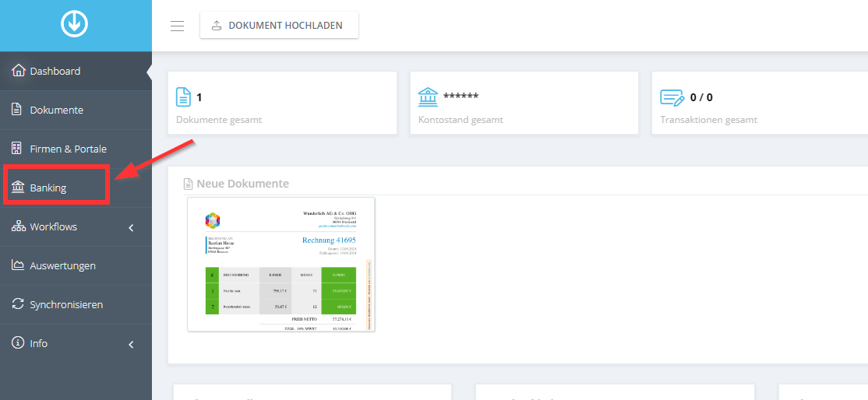The width and height of the screenshot is (868, 400).
Task: Click the Info circle icon
Action: point(18,342)
